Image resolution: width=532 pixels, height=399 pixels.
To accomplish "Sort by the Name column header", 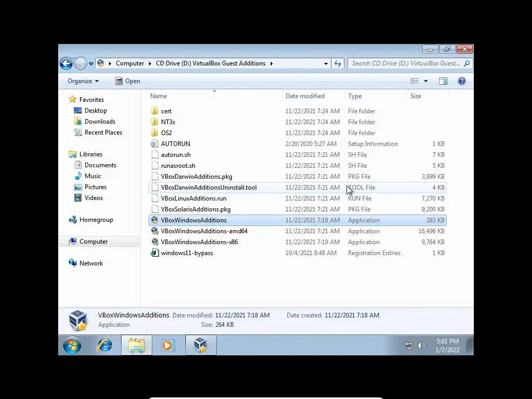I will tap(158, 96).
